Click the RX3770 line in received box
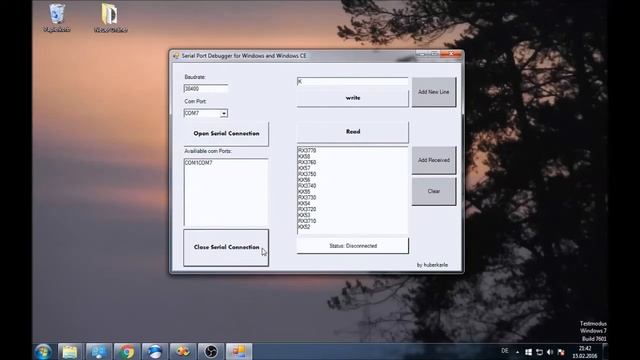 click(x=307, y=151)
